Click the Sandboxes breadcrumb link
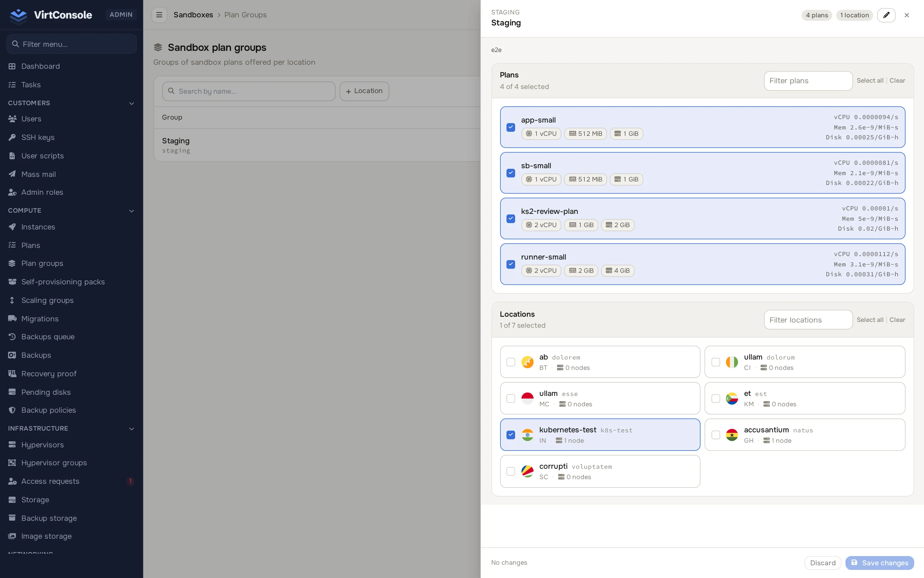924x578 pixels. pyautogui.click(x=193, y=15)
